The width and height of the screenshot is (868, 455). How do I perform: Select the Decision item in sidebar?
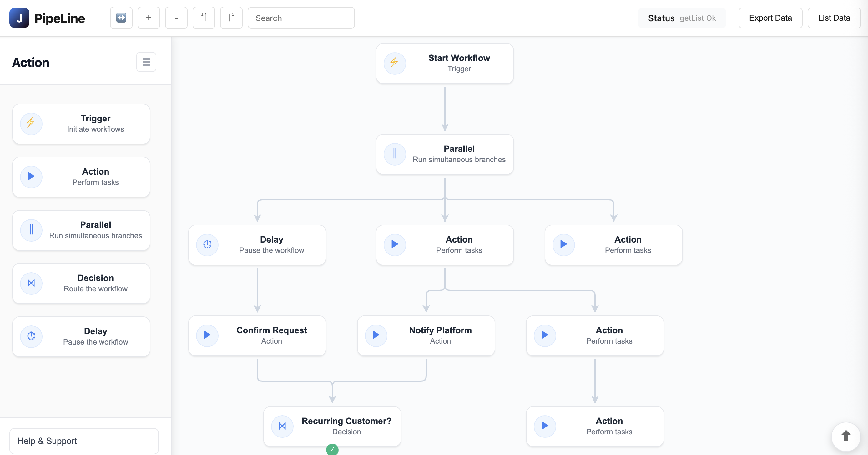(81, 283)
